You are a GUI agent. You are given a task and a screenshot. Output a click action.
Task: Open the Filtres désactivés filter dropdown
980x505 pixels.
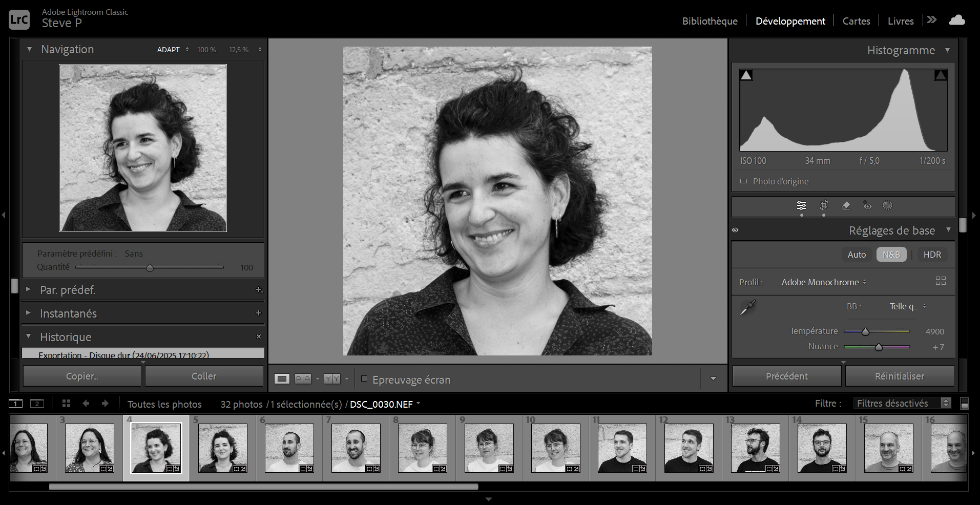coord(902,404)
